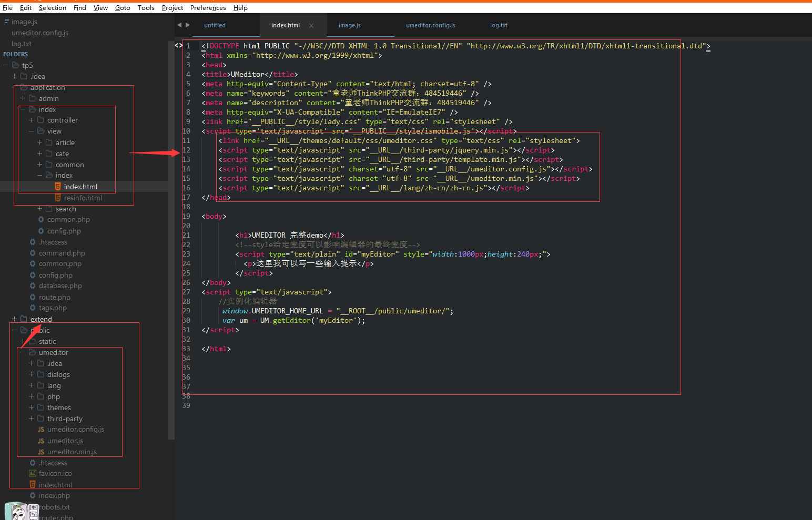The height and width of the screenshot is (520, 812).
Task: Click the command.php gear icon
Action: pos(33,253)
